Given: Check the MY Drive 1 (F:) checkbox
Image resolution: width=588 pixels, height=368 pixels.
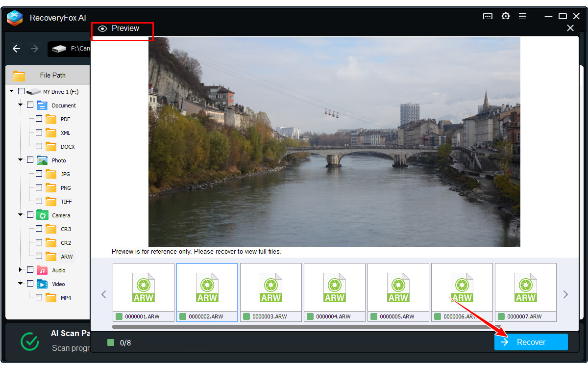Looking at the screenshot, I should click(x=21, y=91).
